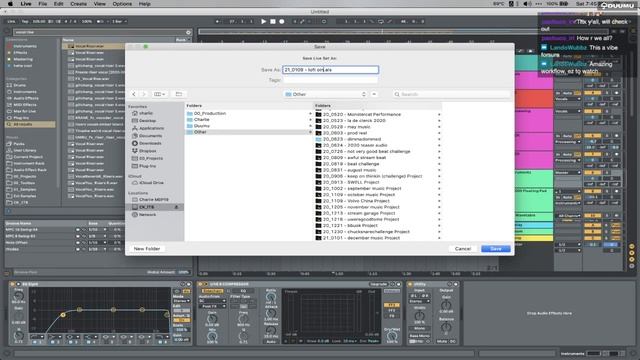The image size is (640, 360).
Task: Open the View menu
Action: pos(100,4)
